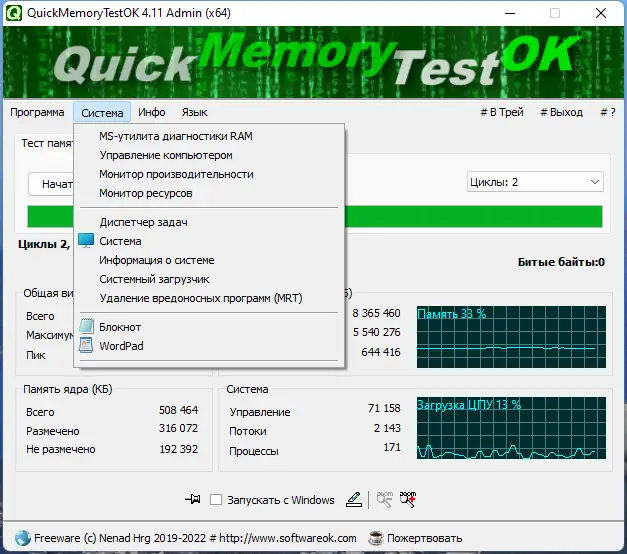The image size is (627, 554).
Task: Open the Язык menu
Action: click(194, 112)
